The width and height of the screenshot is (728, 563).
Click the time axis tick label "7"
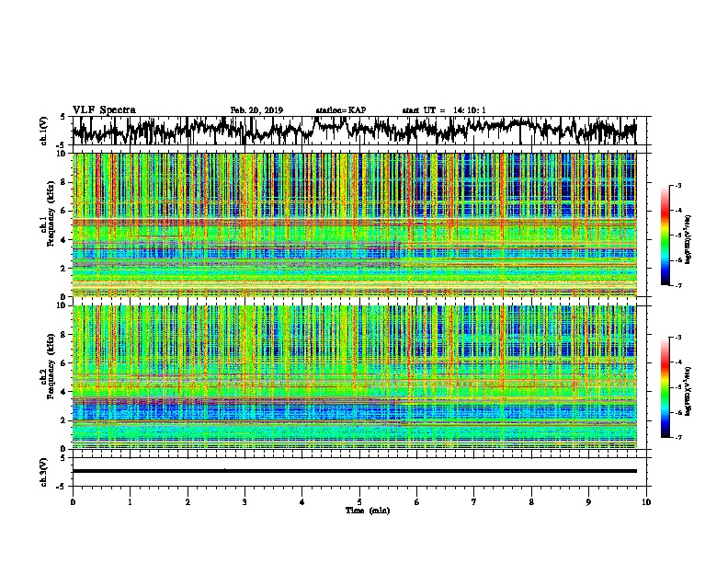(x=474, y=502)
